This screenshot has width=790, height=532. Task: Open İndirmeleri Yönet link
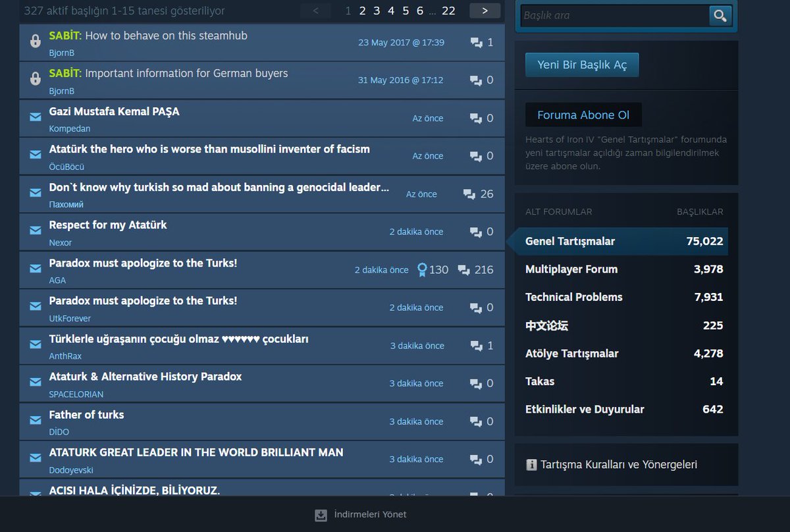(x=370, y=514)
